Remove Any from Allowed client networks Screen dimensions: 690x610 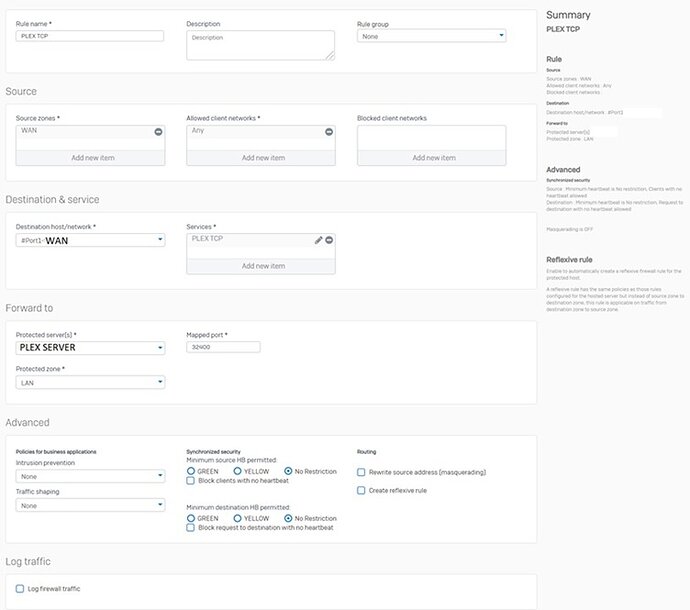coord(329,131)
